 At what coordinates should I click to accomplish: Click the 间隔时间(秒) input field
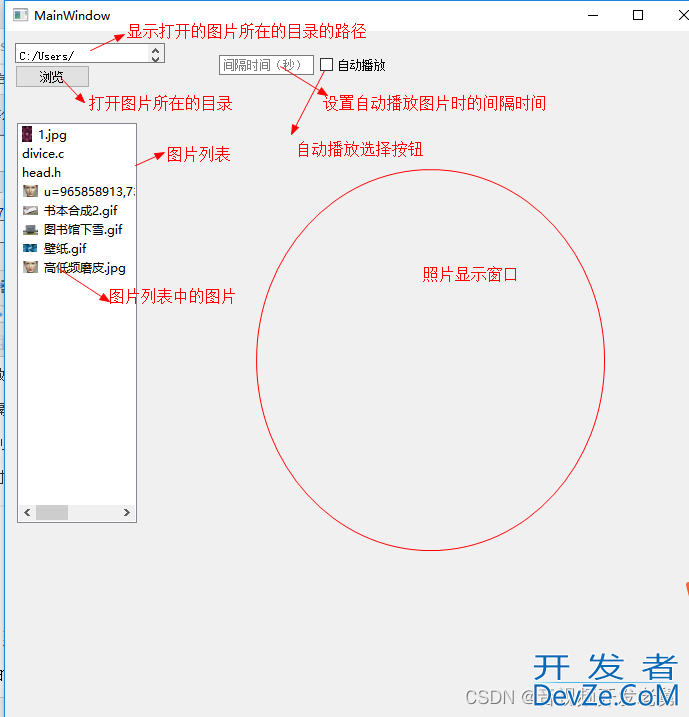[265, 65]
